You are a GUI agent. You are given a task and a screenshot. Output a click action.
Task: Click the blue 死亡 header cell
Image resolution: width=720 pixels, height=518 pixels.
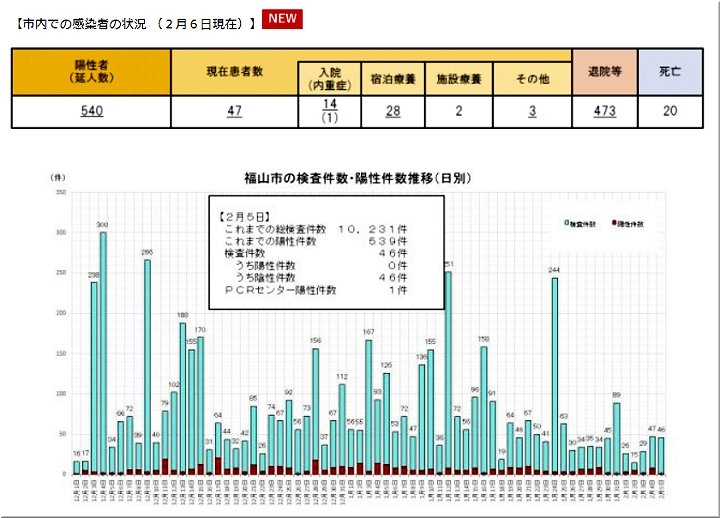(x=669, y=71)
